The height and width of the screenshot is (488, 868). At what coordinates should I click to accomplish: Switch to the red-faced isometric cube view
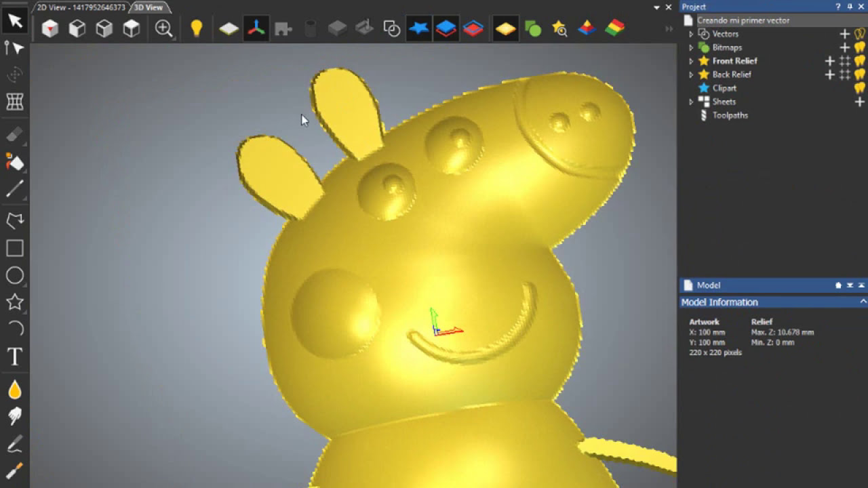pos(50,28)
